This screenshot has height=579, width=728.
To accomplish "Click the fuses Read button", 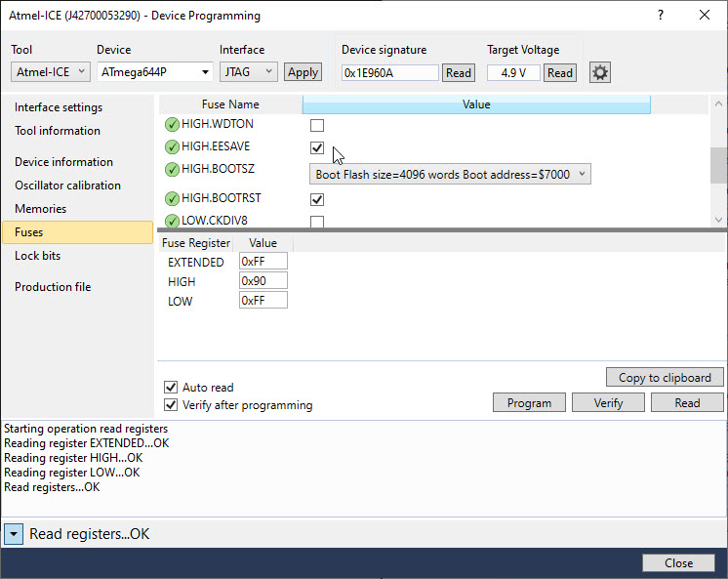I will 687,402.
